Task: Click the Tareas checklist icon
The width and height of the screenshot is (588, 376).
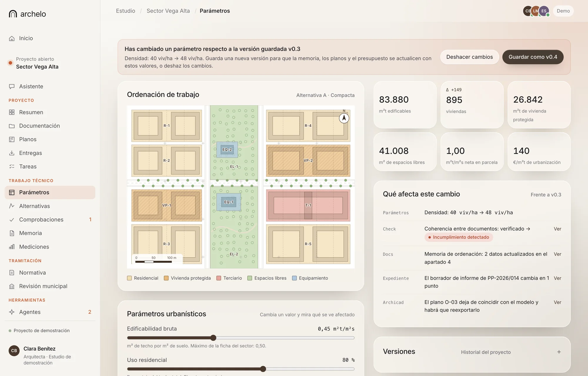Action: (12, 167)
